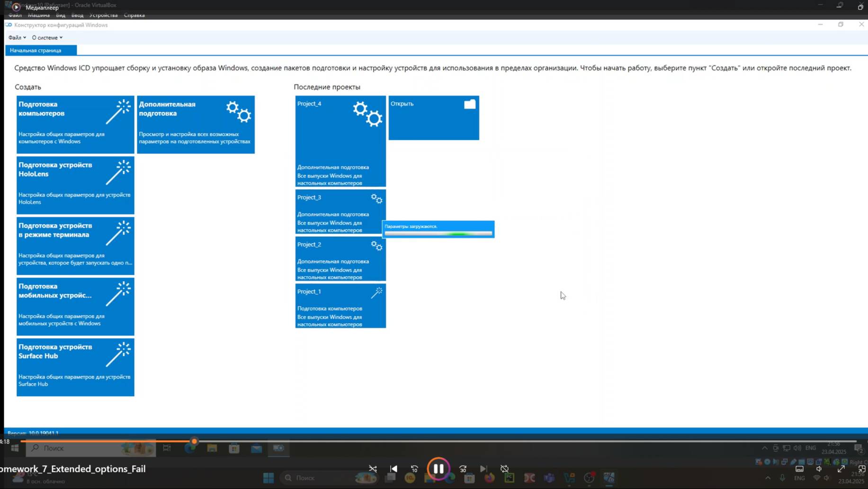
Task: Go to previous track in media player
Action: (394, 469)
